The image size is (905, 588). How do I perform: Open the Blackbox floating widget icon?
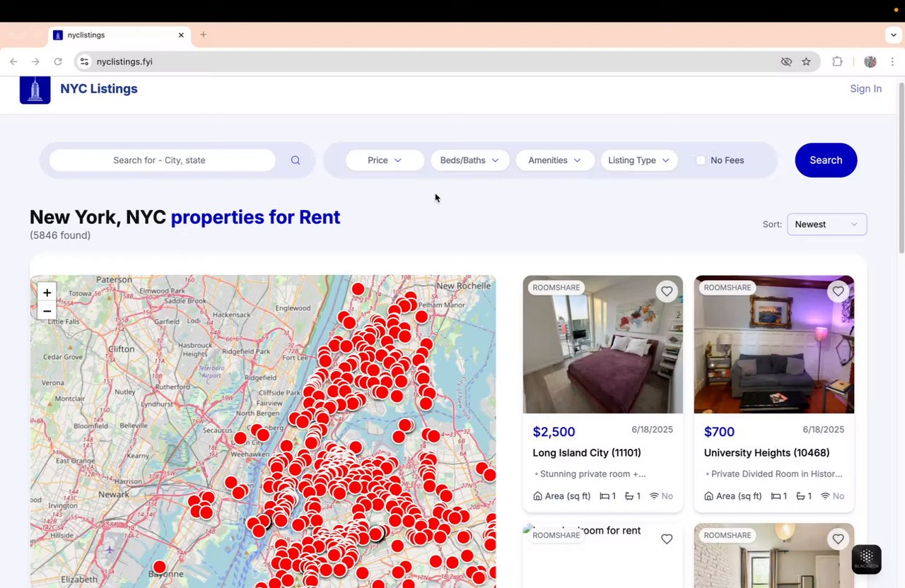point(867,559)
